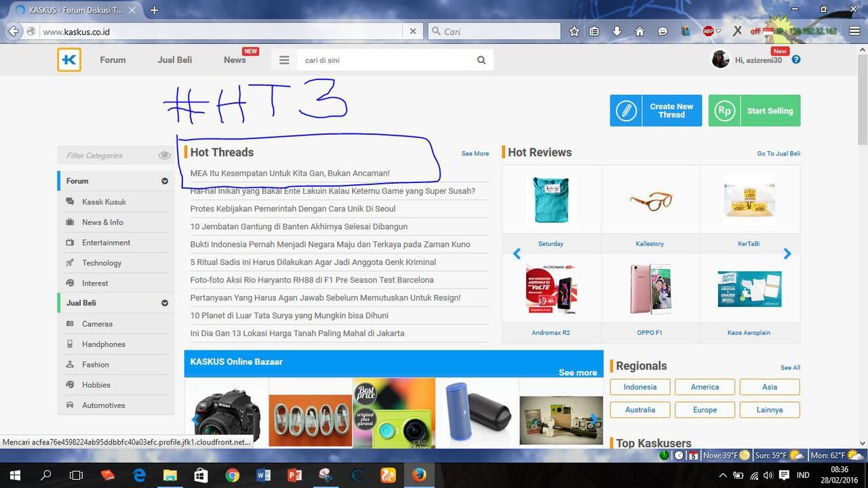Open the Jembatan Gantung di Banten thread
This screenshot has width=868, height=488.
click(x=299, y=226)
